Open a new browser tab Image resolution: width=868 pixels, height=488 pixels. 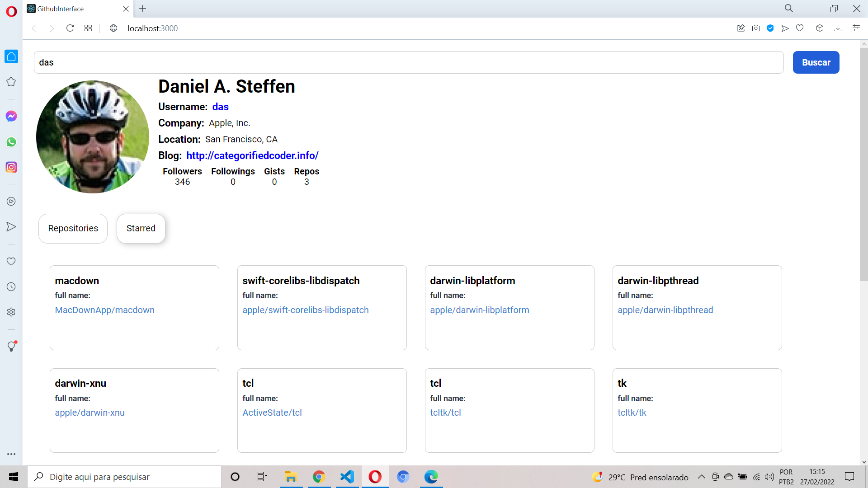coord(143,9)
